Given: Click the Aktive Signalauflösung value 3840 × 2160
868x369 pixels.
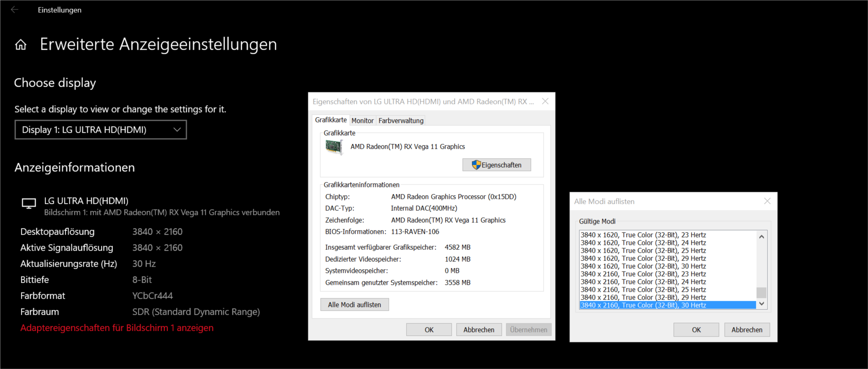Looking at the screenshot, I should coord(157,248).
